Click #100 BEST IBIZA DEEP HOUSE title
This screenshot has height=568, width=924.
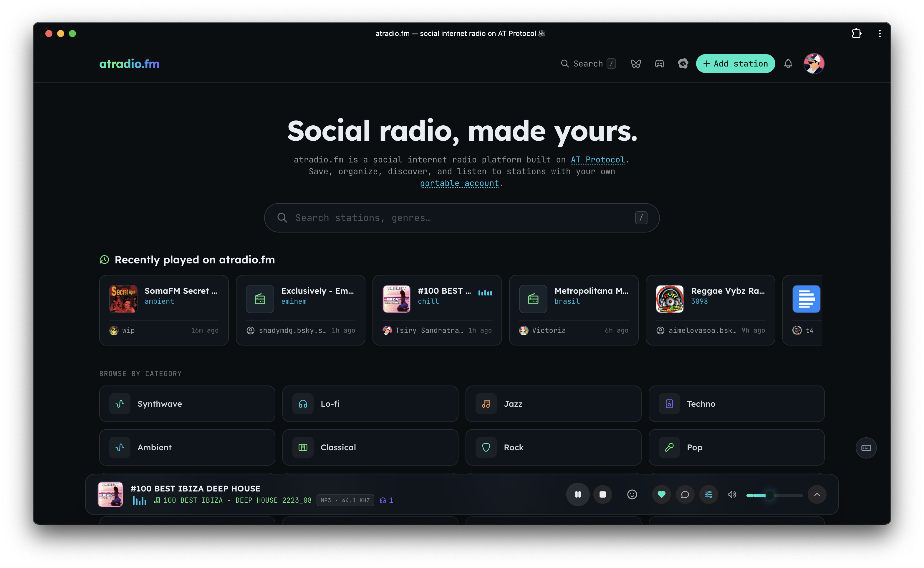point(196,488)
